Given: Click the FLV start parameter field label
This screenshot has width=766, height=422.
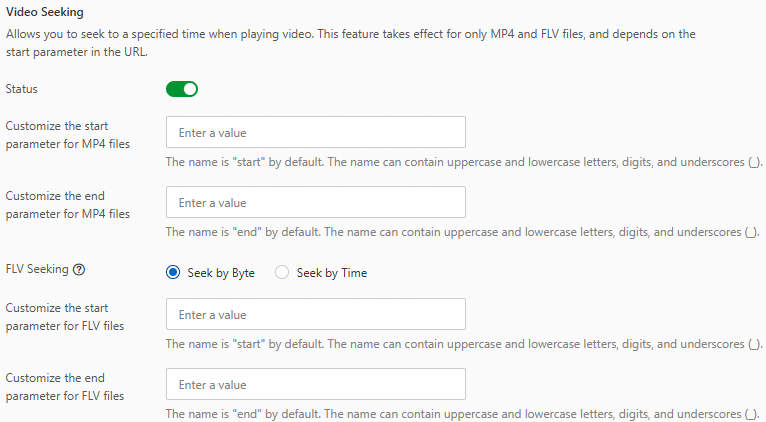Looking at the screenshot, I should [64, 316].
